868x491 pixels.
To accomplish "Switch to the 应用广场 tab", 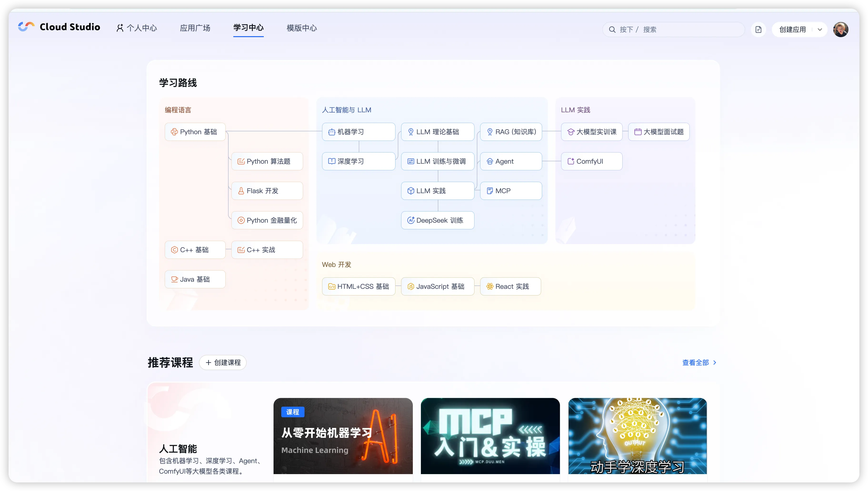I will coord(195,28).
